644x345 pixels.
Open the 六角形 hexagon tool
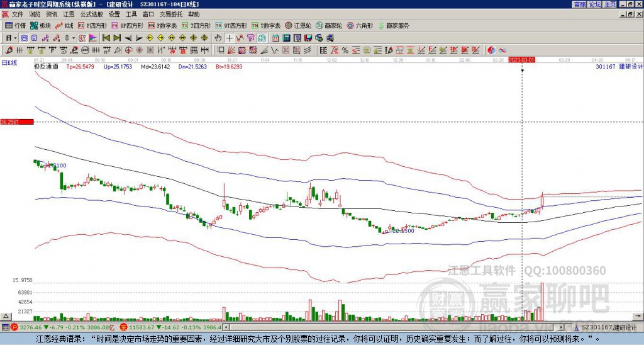360,25
